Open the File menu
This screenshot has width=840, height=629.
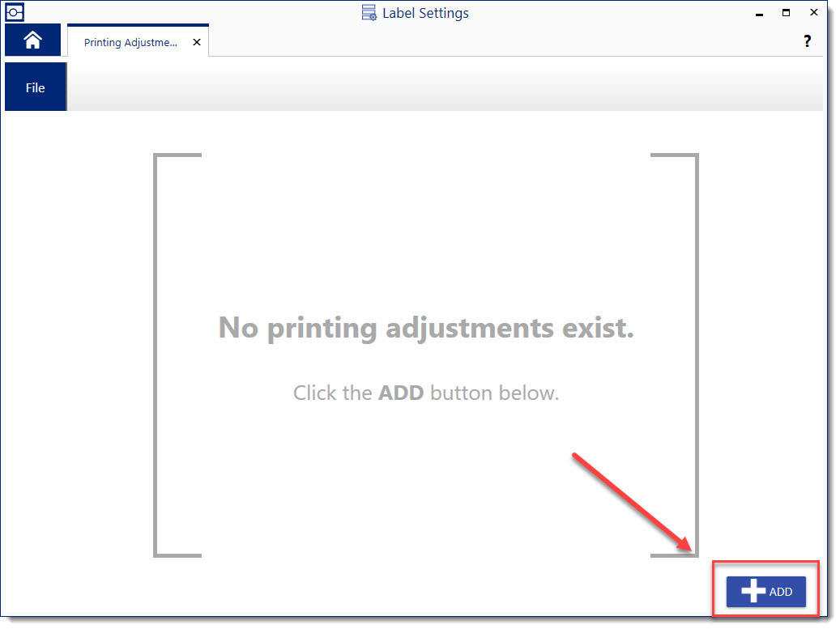(35, 87)
